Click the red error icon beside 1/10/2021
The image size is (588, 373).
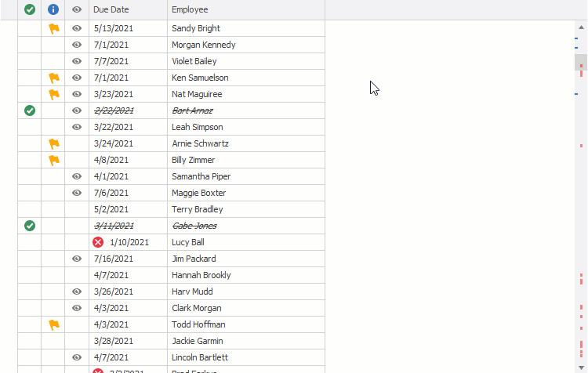[98, 242]
